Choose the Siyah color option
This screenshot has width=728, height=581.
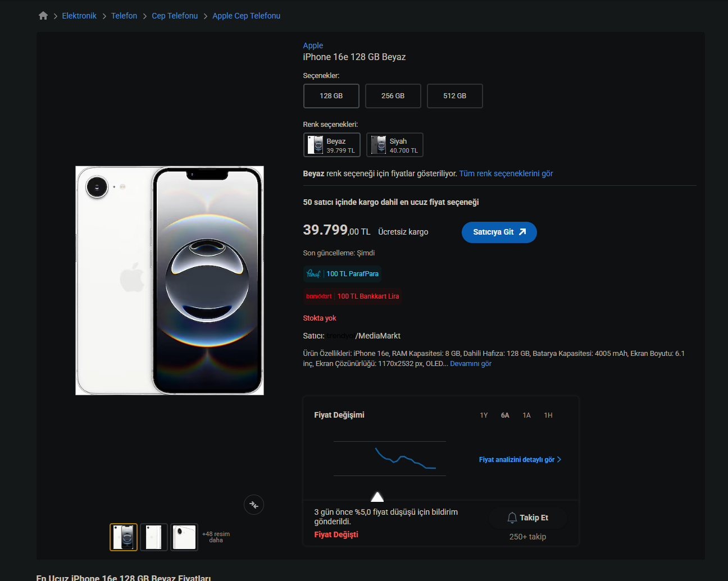pos(395,145)
